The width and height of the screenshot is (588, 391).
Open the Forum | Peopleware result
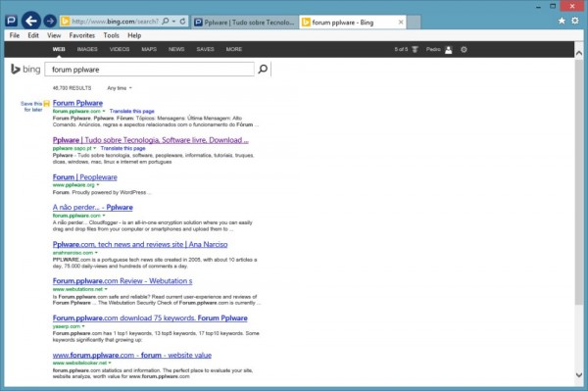84,177
